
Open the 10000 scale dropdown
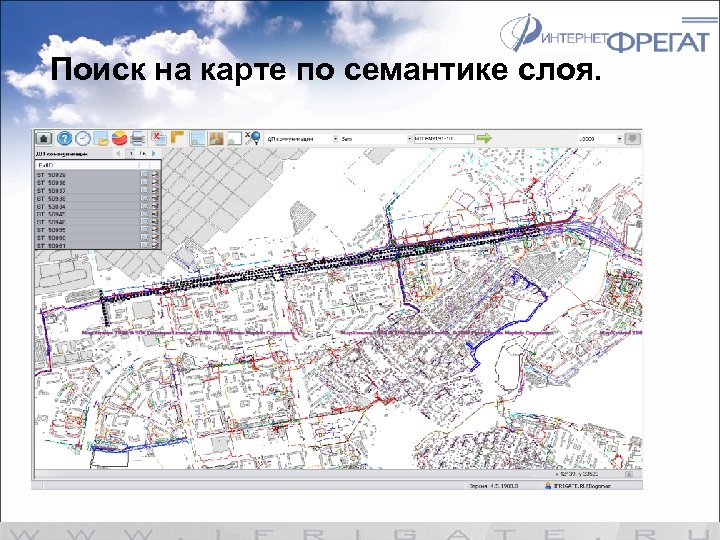point(600,139)
